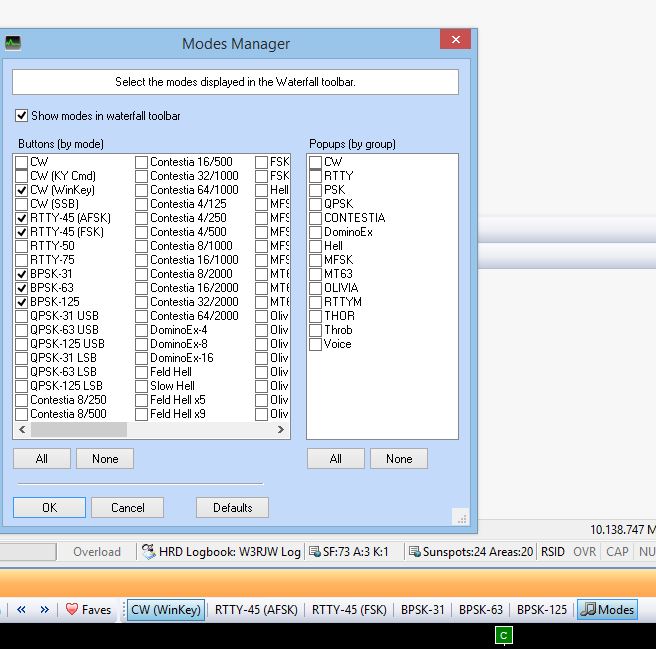Enable the CW (SSB) mode
The image size is (656, 649).
point(21,204)
